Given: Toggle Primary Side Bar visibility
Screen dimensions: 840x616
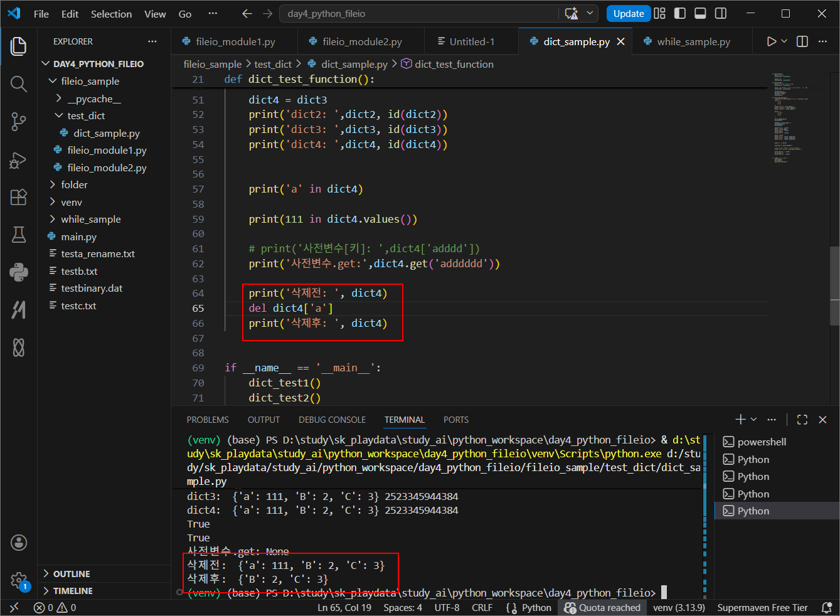Looking at the screenshot, I should pos(680,13).
